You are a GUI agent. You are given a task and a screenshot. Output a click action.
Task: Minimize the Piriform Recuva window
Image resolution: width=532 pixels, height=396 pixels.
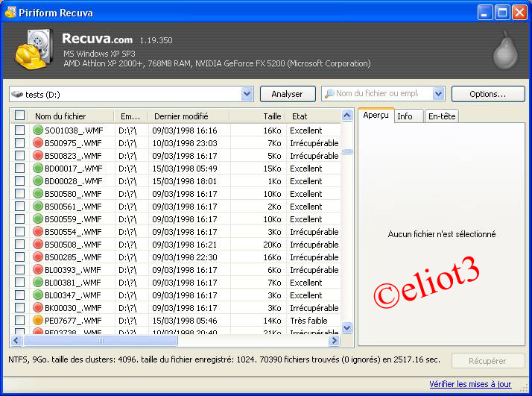485,13
